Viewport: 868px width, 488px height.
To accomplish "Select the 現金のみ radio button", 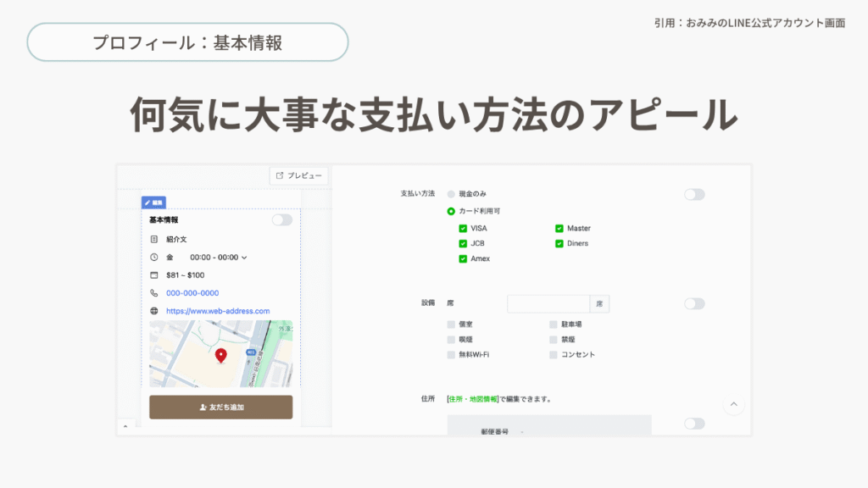I will [x=451, y=194].
